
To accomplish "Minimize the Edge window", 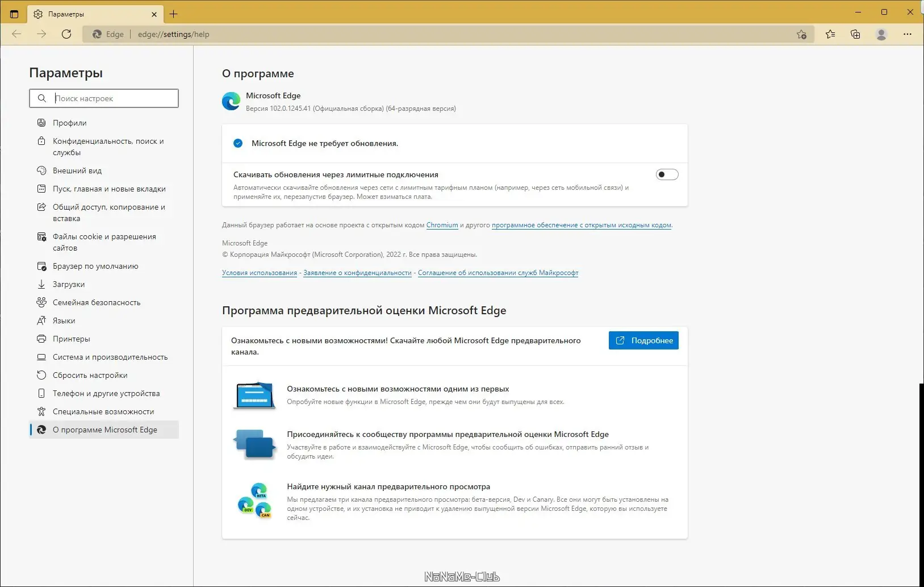I will click(858, 12).
